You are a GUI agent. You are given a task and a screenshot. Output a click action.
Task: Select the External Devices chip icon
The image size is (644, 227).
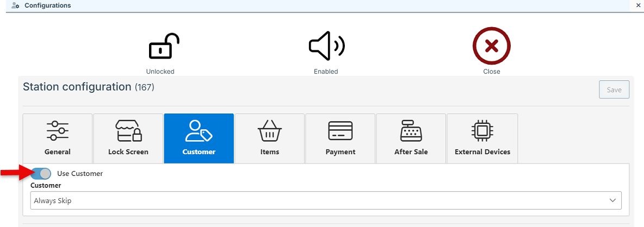click(482, 131)
